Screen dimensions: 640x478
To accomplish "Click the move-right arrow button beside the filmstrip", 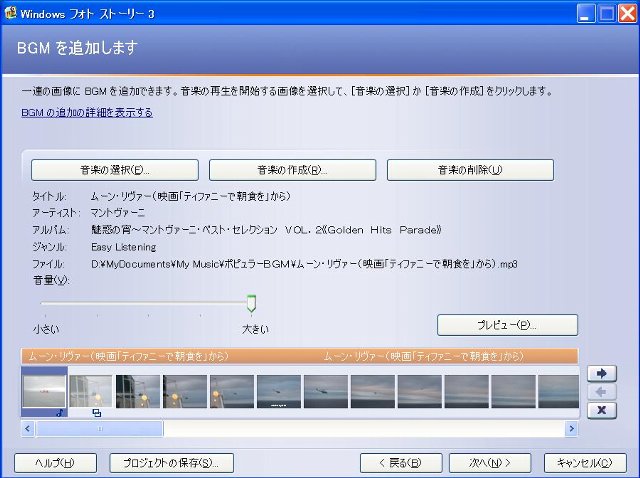I will tap(602, 373).
